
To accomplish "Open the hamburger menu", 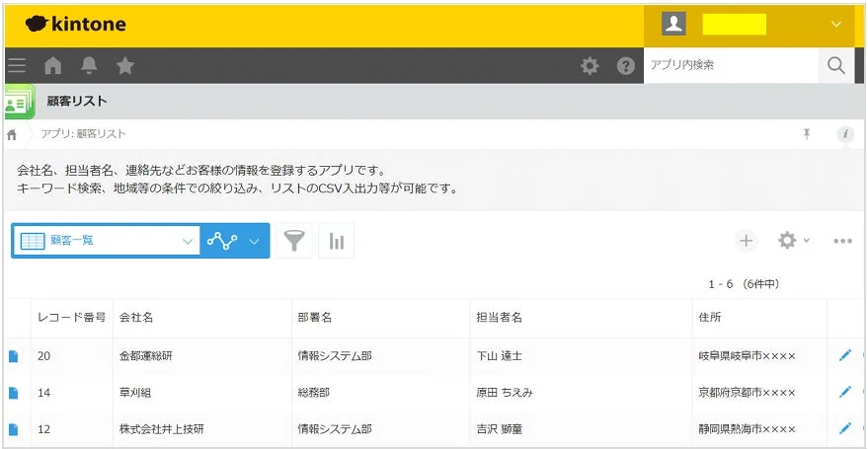I will click(17, 66).
